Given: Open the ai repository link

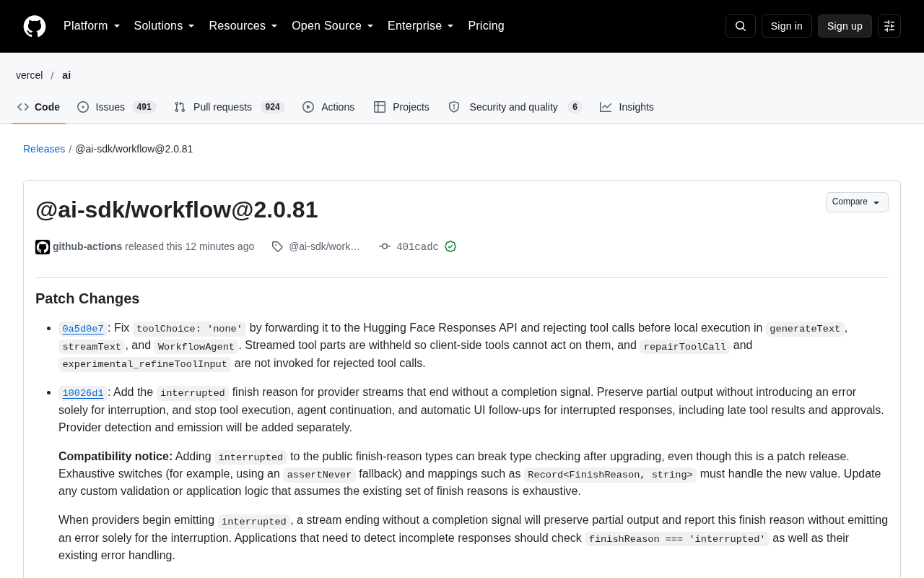Looking at the screenshot, I should [x=66, y=75].
